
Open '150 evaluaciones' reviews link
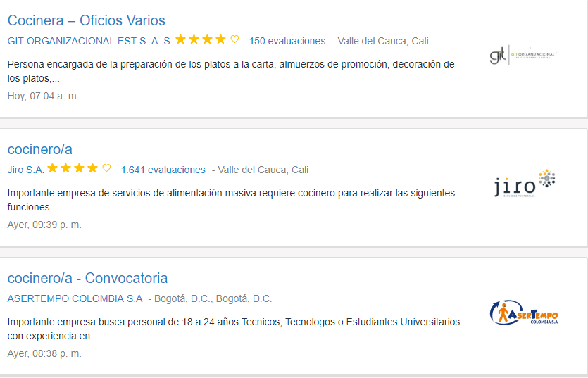tap(287, 41)
